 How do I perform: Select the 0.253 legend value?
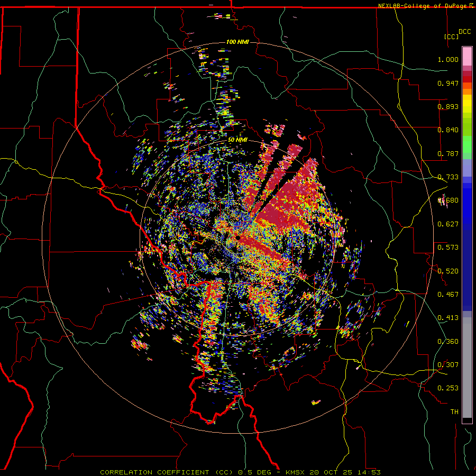tap(448, 388)
